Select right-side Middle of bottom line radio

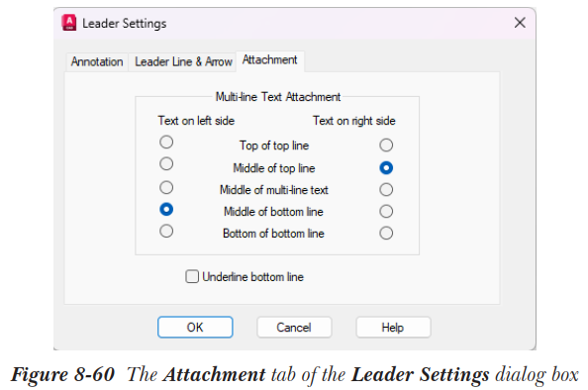386,211
